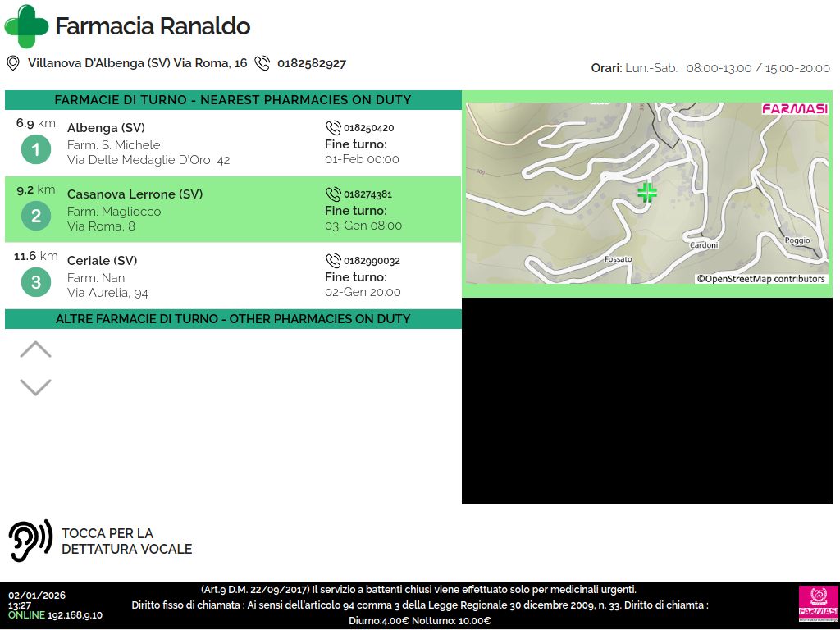The height and width of the screenshot is (630, 840).
Task: Open the OpenStreetMap contributors attribution link
Action: (761, 279)
